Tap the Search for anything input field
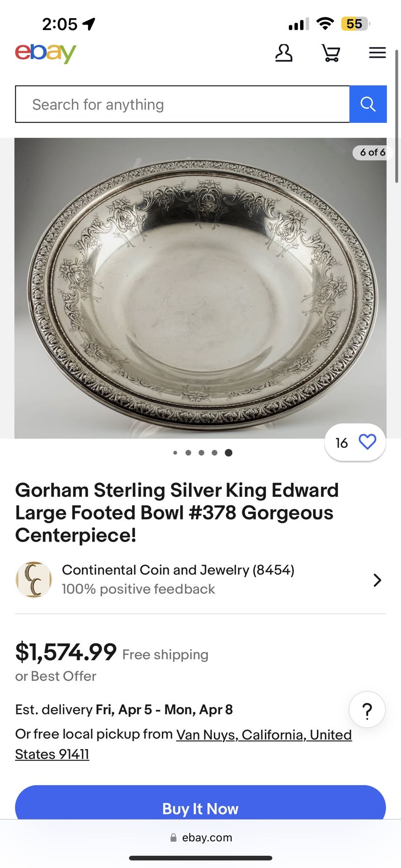 pos(181,104)
